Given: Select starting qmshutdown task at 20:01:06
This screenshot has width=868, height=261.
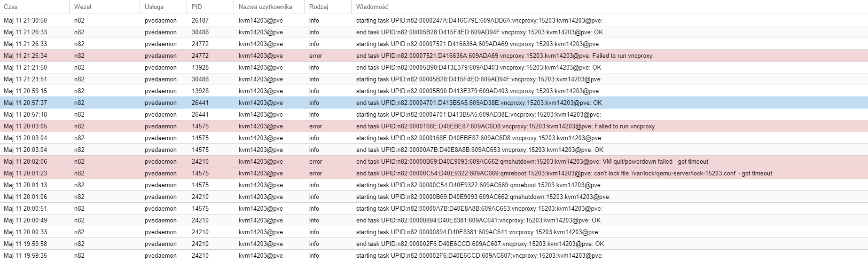Looking at the screenshot, I should tap(483, 197).
